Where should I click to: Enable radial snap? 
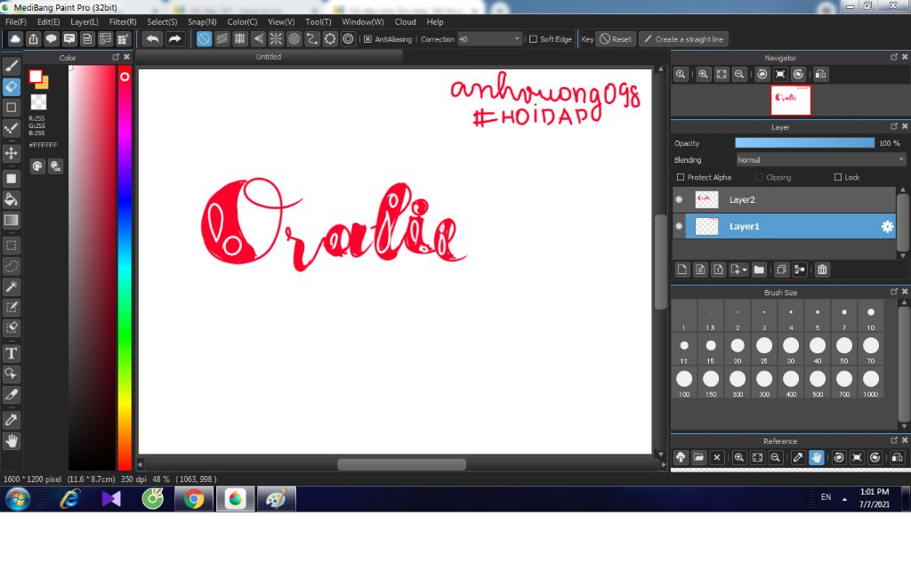point(276,39)
